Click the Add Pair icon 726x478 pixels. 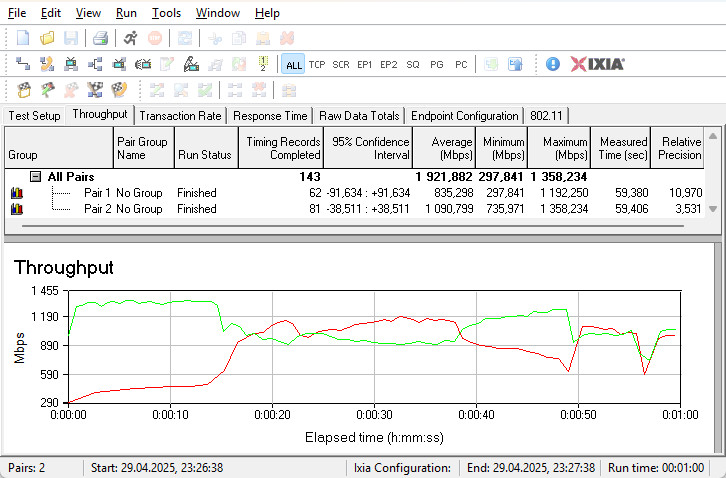pos(23,64)
